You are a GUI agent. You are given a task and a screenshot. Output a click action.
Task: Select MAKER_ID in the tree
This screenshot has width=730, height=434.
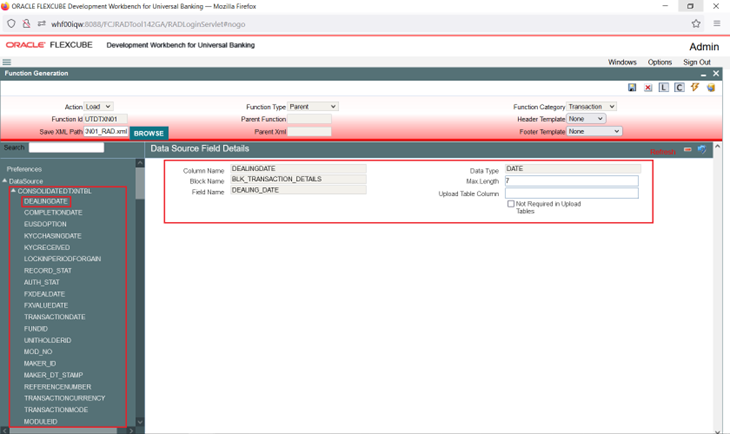coord(40,363)
